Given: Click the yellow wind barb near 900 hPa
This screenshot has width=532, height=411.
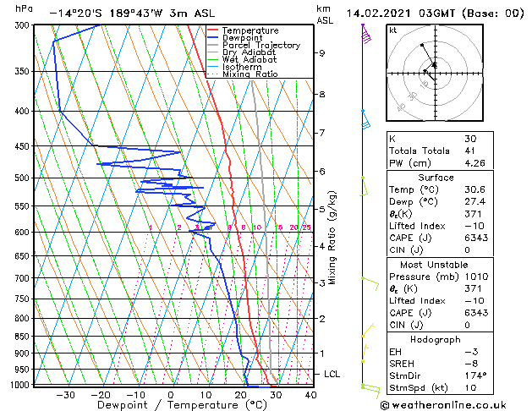Looking at the screenshot, I should click(365, 354).
